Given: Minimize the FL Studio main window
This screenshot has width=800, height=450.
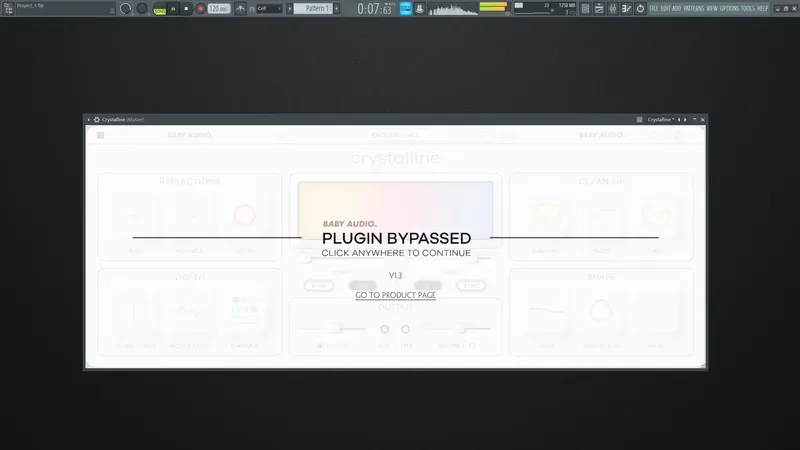Looking at the screenshot, I should click(x=778, y=9).
